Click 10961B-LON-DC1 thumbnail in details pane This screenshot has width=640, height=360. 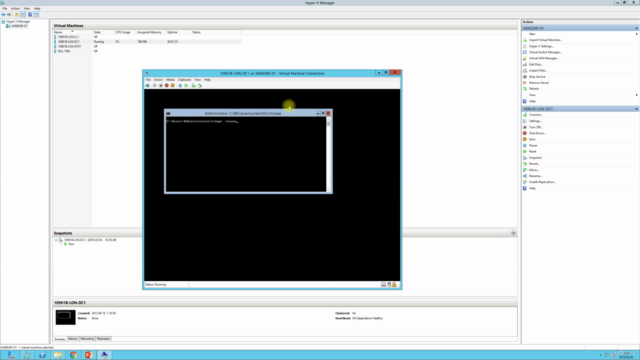pyautogui.click(x=65, y=317)
